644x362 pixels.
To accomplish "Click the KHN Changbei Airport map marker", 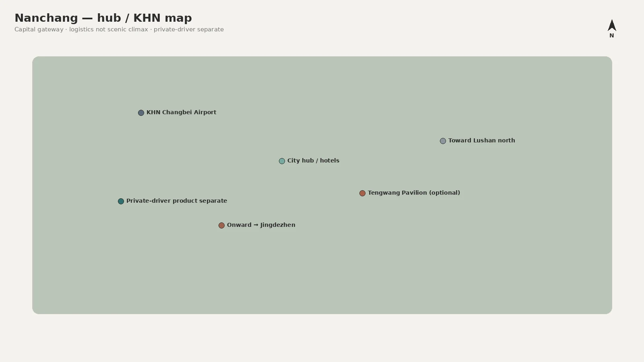I will (x=141, y=113).
